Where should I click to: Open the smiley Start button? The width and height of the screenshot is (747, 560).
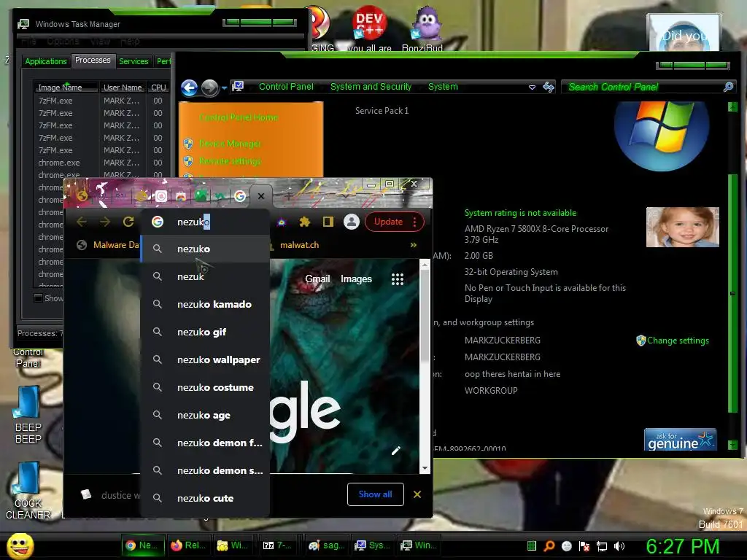[20, 545]
